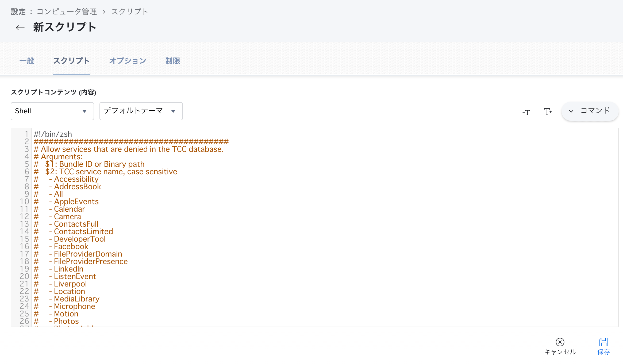The image size is (623, 364).
Task: Click the '$1: Bundle ID or Binary path' line
Action: coord(89,164)
